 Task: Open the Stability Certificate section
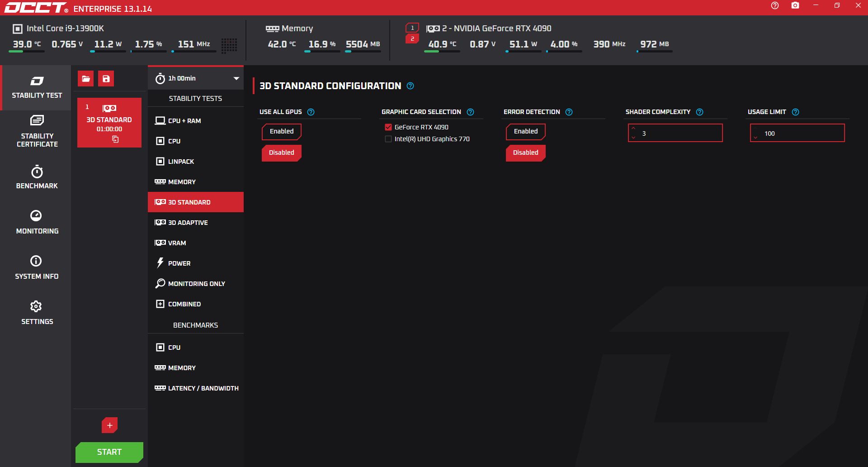click(x=37, y=132)
